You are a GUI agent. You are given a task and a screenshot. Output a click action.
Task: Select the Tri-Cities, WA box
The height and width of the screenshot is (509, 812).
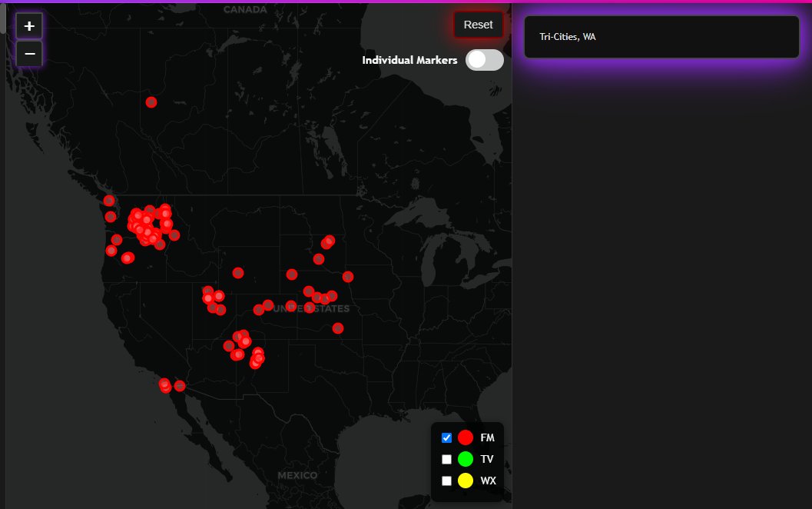tap(661, 37)
